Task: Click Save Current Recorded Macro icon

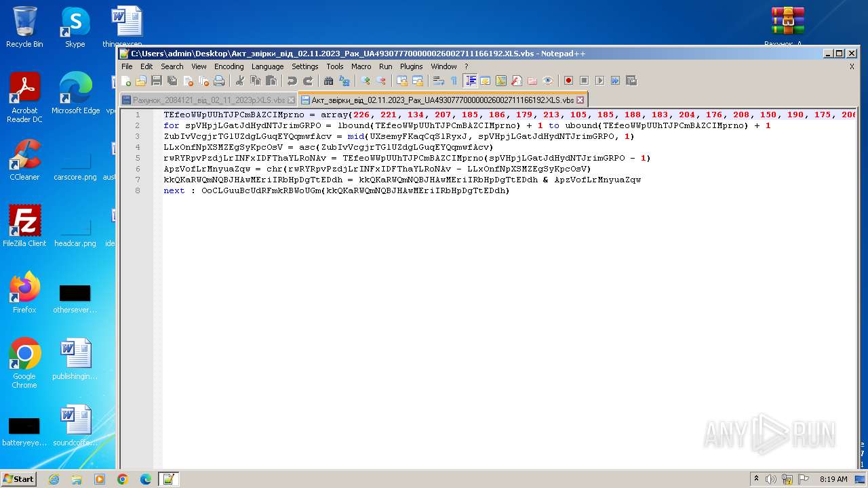Action: click(631, 81)
